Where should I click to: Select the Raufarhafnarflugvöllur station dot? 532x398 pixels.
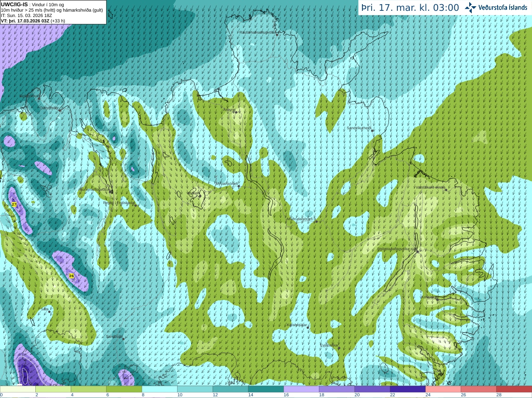click(277, 34)
